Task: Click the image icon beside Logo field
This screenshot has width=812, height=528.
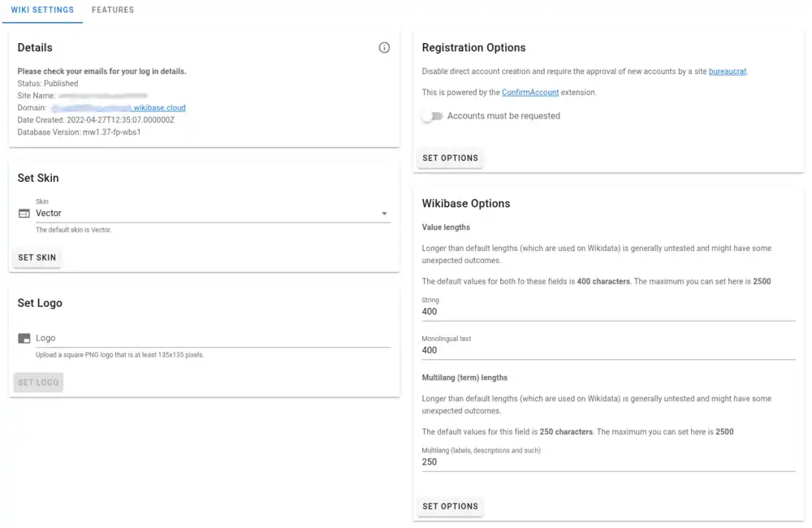Action: [x=24, y=338]
